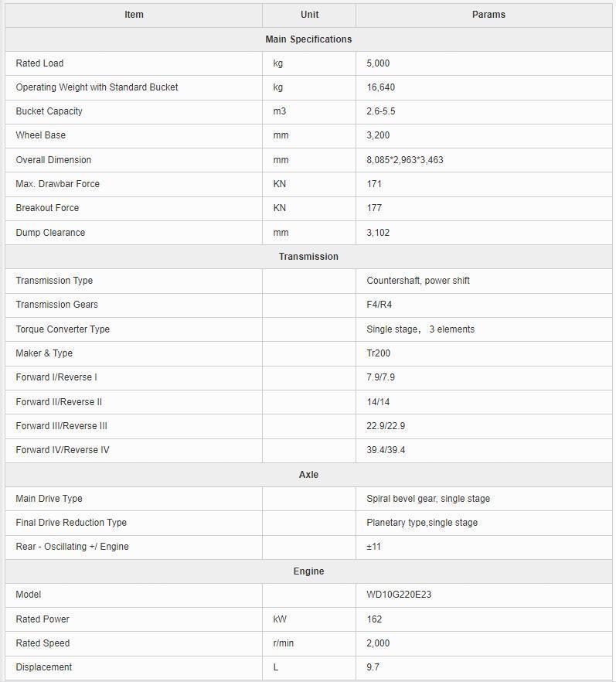
Task: Click the Forward IV/Reverse IV label
Action: (63, 450)
